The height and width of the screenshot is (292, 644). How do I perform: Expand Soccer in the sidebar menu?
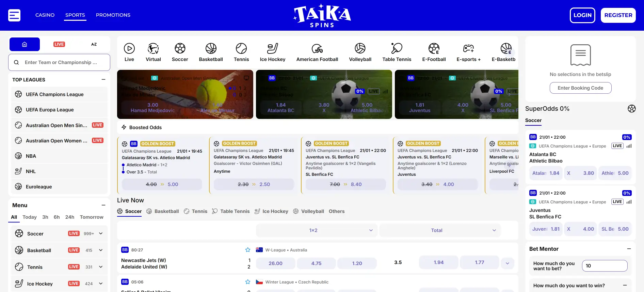click(101, 233)
